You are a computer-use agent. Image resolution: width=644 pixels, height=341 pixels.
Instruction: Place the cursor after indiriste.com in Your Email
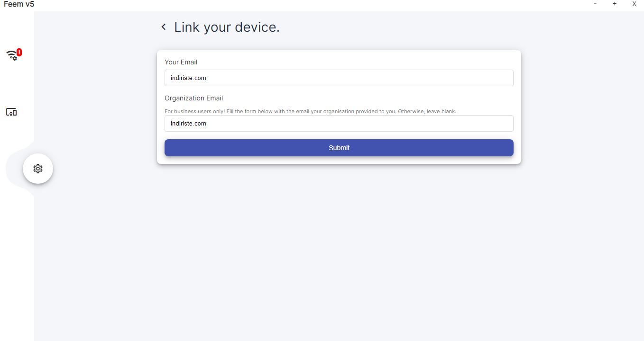click(207, 78)
